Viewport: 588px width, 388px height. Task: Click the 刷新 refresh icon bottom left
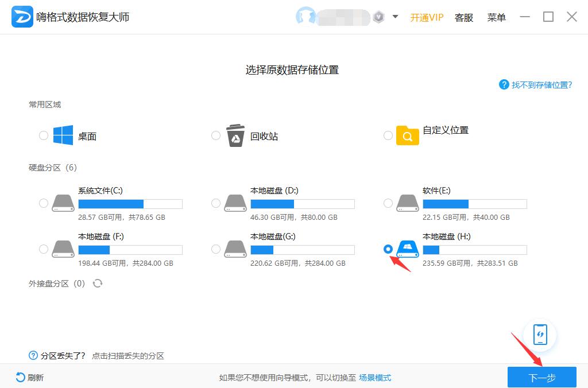(x=20, y=378)
